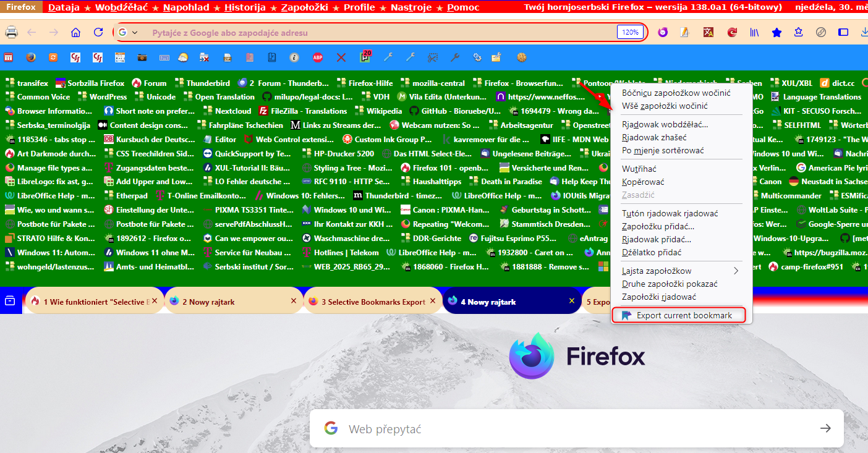Switch to tab '3 Selective Bookmarks Export'
This screenshot has width=868, height=453.
click(373, 302)
